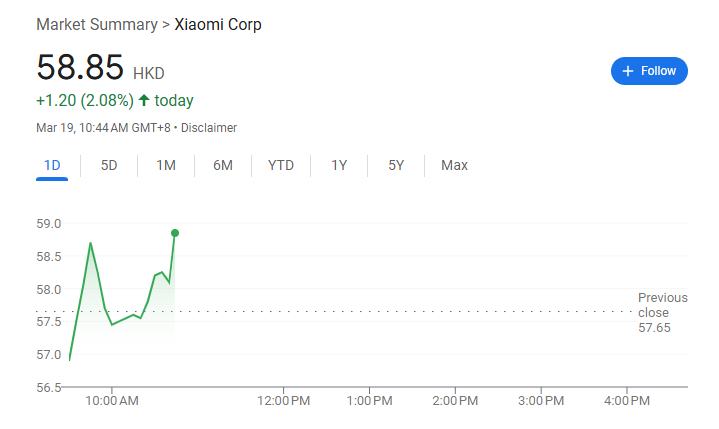Click the Market Summary breadcrumb
719x429 pixels.
[x=95, y=24]
